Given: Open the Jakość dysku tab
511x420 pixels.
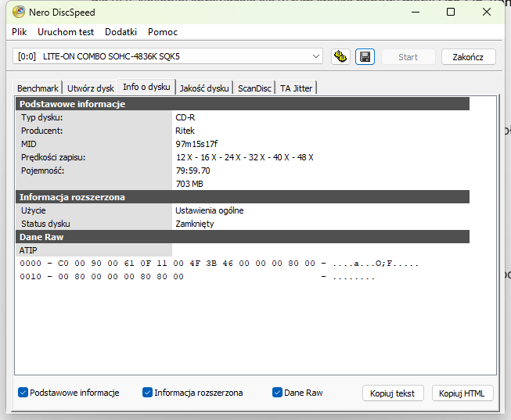Looking at the screenshot, I should point(204,88).
